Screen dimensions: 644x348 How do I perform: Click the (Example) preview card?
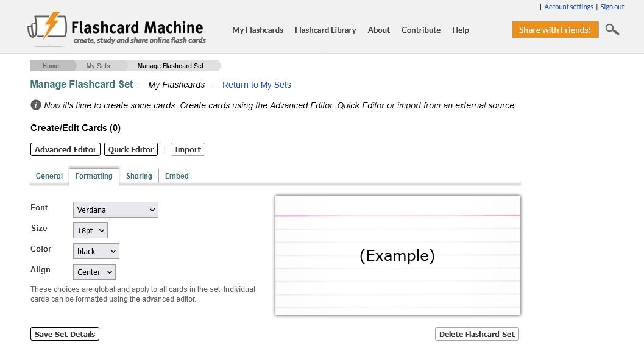click(398, 255)
